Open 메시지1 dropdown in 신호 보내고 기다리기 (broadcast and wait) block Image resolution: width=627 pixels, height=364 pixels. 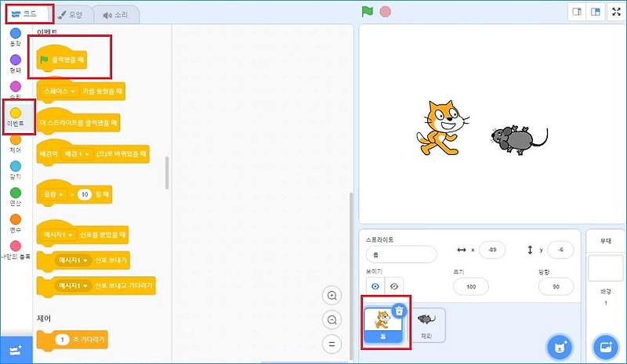coord(73,286)
